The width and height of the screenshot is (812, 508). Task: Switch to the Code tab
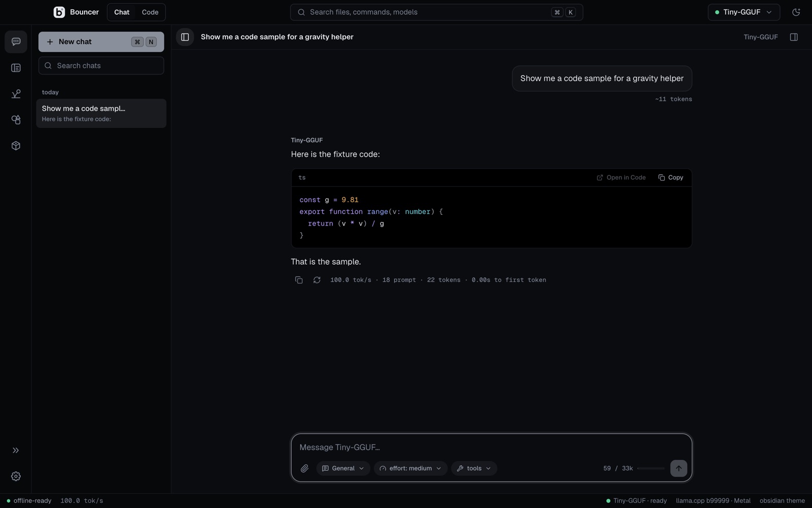tap(150, 12)
